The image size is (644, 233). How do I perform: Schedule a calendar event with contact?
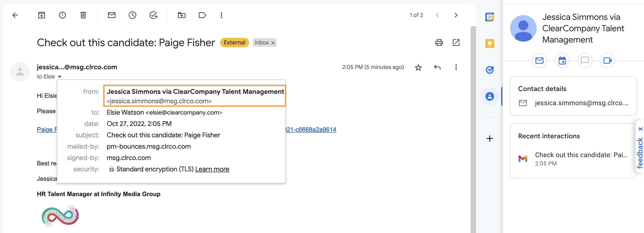click(x=562, y=61)
